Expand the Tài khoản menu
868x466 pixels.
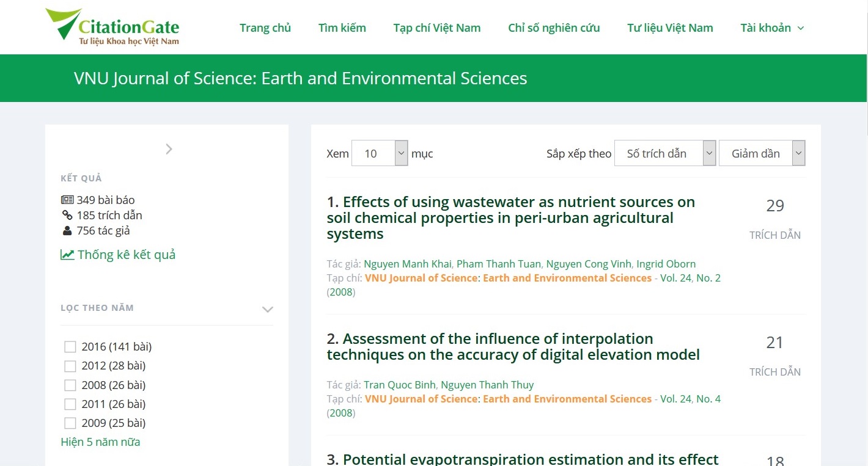pyautogui.click(x=771, y=28)
